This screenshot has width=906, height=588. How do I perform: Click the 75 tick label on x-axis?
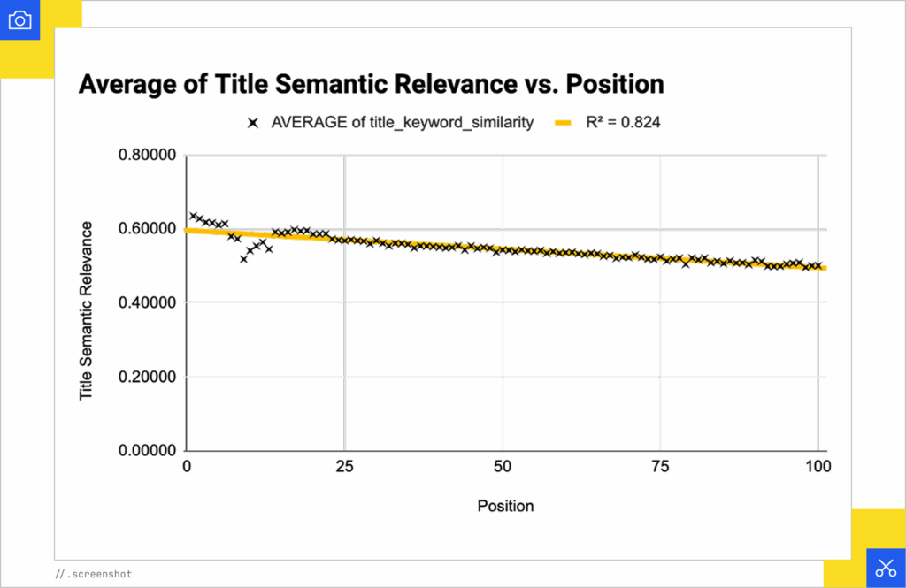(660, 465)
